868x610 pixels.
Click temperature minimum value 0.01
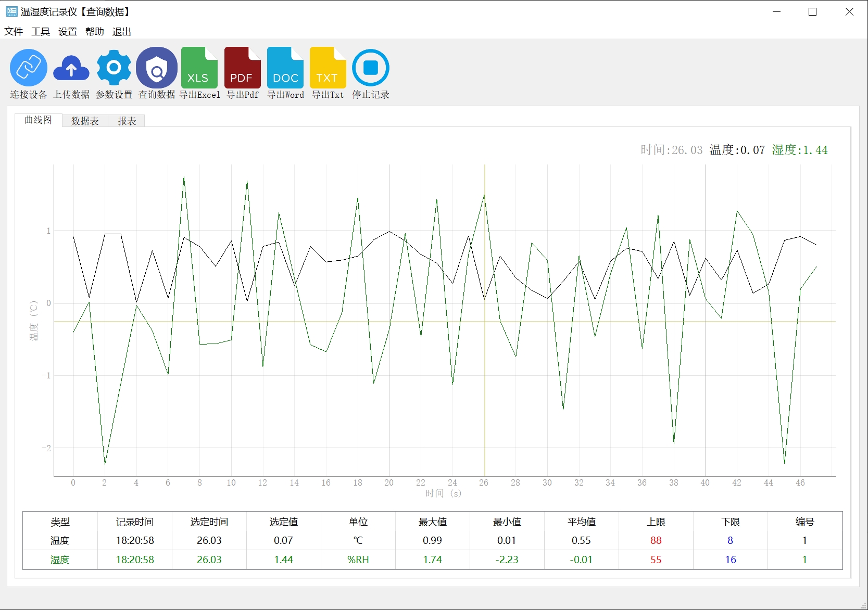(507, 541)
